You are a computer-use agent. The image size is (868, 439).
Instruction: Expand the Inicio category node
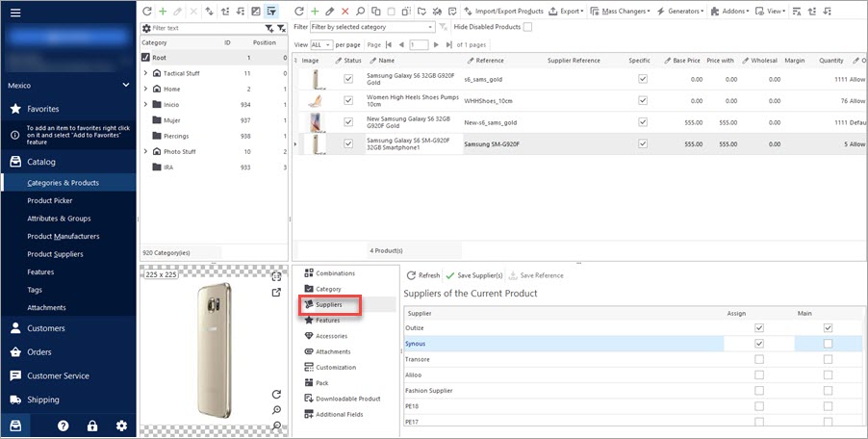[145, 104]
